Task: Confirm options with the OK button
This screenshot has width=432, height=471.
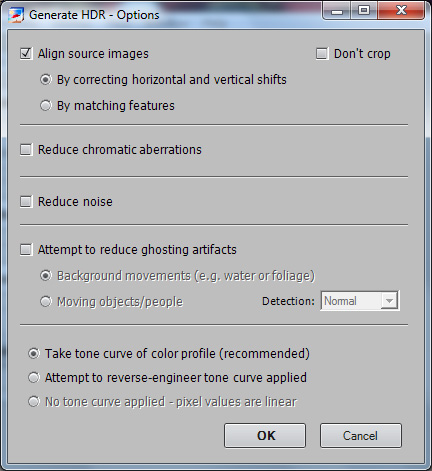Action: [x=265, y=435]
